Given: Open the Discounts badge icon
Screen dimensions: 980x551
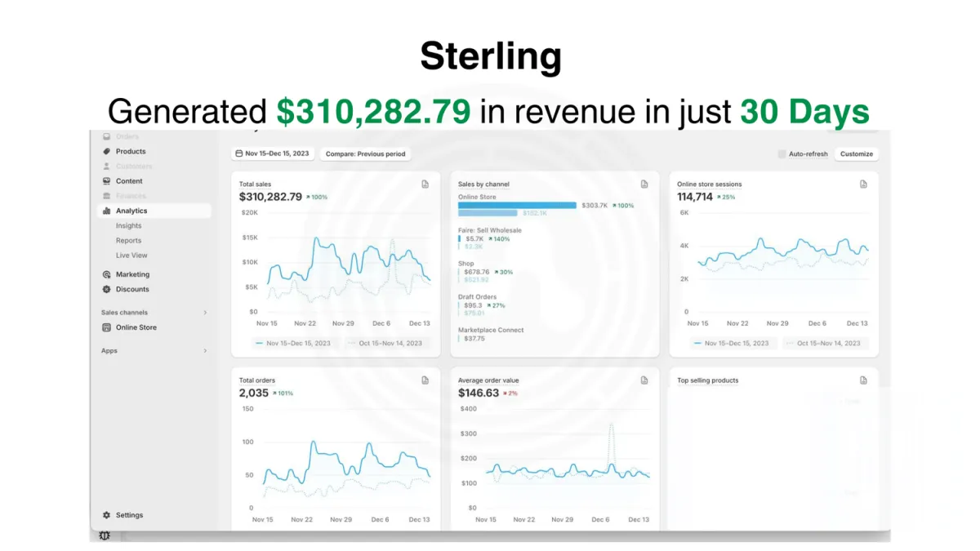Looking at the screenshot, I should click(x=106, y=289).
